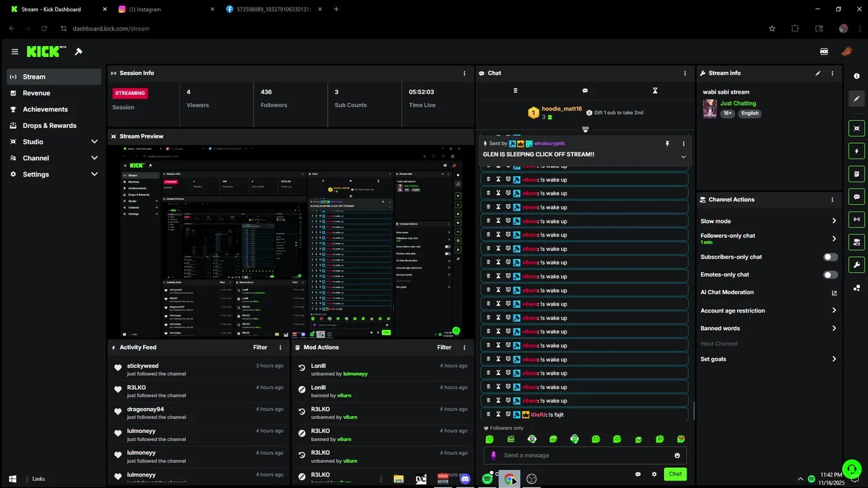Click the focus frame icon in right sidebar

(x=857, y=128)
